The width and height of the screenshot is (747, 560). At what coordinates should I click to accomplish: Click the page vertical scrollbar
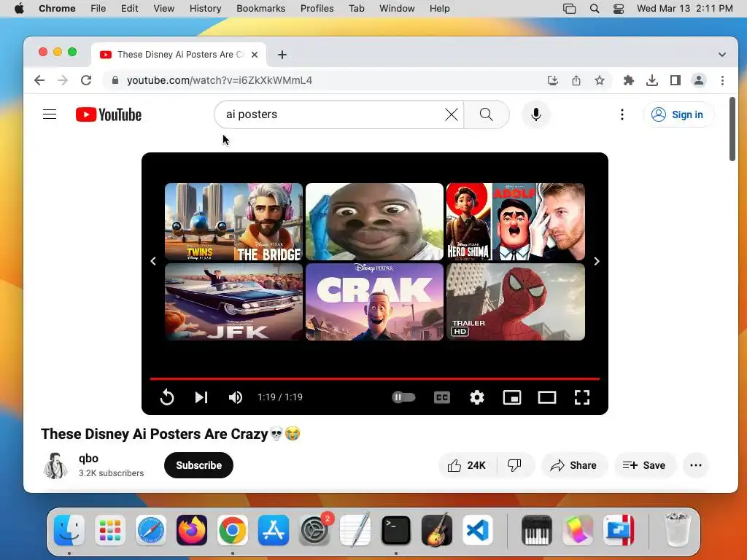(732, 130)
